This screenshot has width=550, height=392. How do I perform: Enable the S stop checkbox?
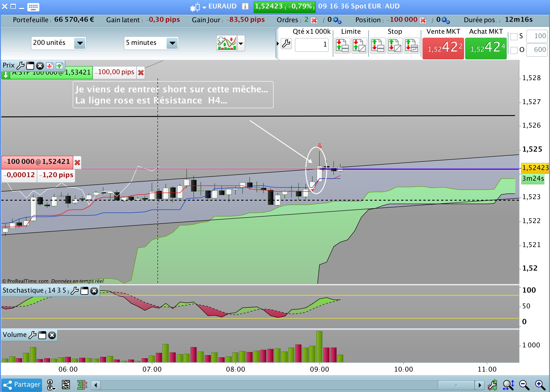514,37
